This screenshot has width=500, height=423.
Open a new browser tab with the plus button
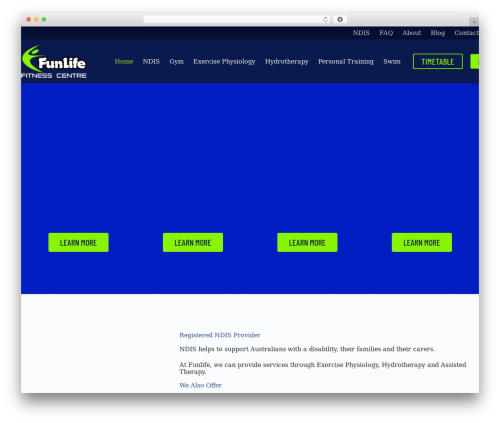pos(474,22)
